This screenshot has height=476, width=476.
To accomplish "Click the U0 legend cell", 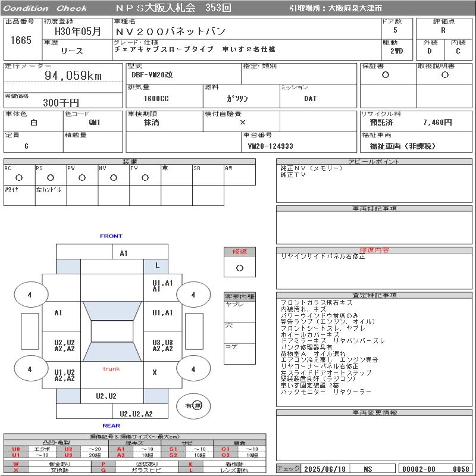I will point(16,449).
